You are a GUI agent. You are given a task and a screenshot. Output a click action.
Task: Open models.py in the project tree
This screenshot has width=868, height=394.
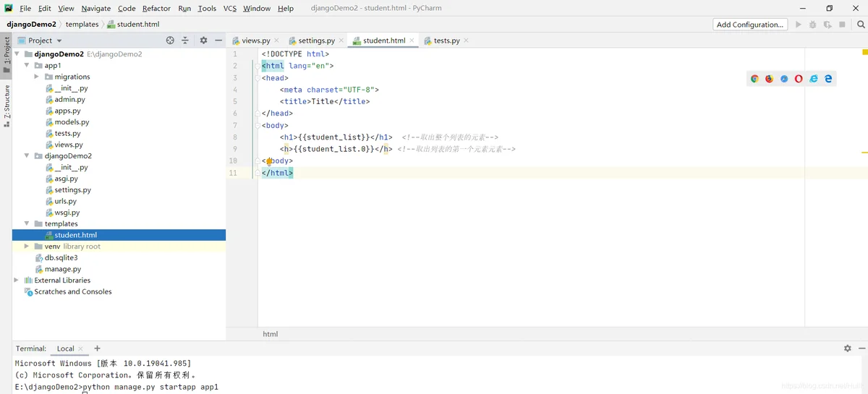point(72,122)
